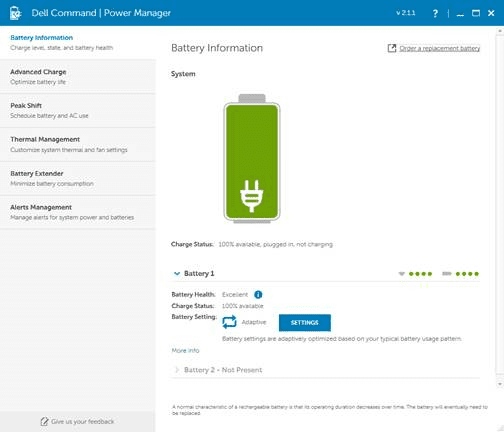504x432 pixels.
Task: Click the Battery 1 section title
Action: pos(199,274)
